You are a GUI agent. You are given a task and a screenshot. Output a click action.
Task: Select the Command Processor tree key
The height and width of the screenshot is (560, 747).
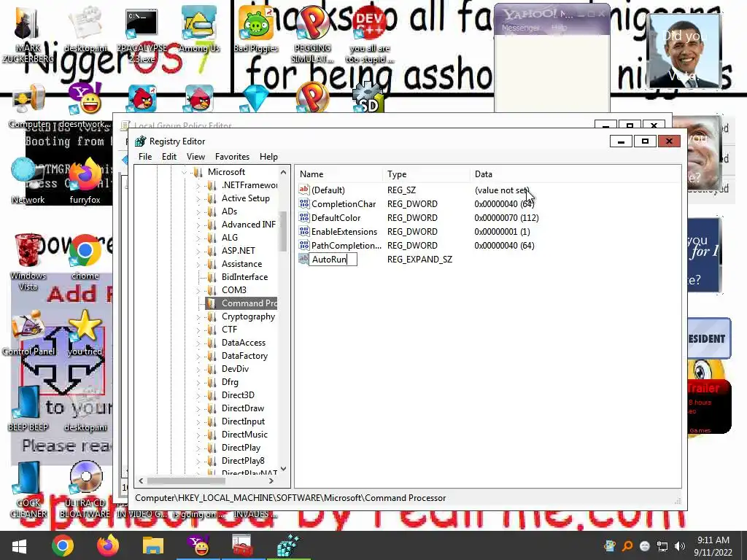click(x=241, y=303)
